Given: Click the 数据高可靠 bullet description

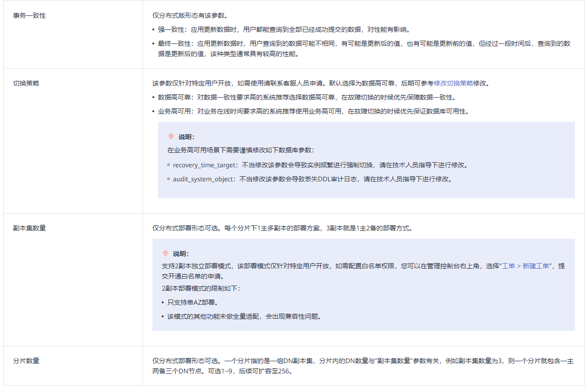Looking at the screenshot, I should [306, 97].
